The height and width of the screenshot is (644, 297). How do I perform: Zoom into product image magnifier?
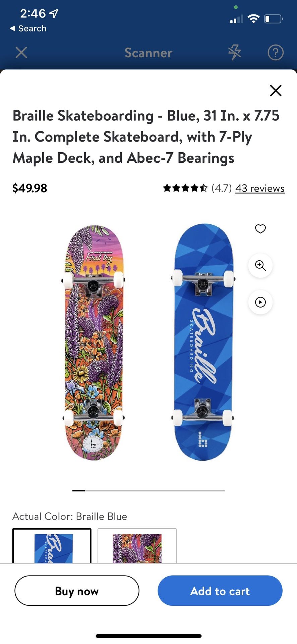[260, 265]
